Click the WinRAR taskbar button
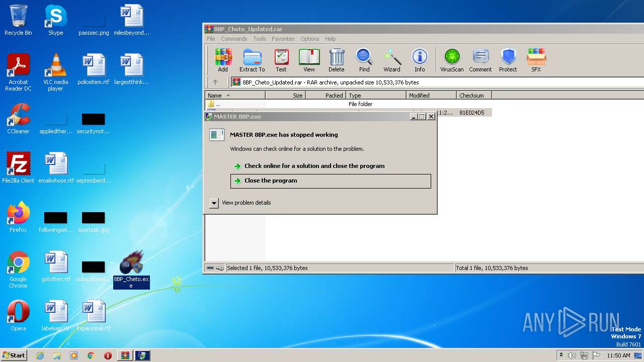The image size is (644, 362). click(125, 355)
